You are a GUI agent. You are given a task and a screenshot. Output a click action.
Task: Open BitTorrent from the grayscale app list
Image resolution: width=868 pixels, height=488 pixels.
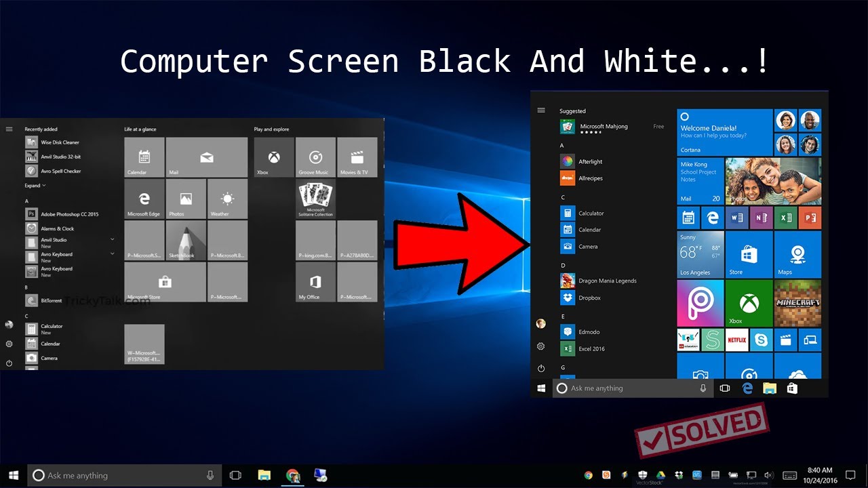[x=45, y=300]
